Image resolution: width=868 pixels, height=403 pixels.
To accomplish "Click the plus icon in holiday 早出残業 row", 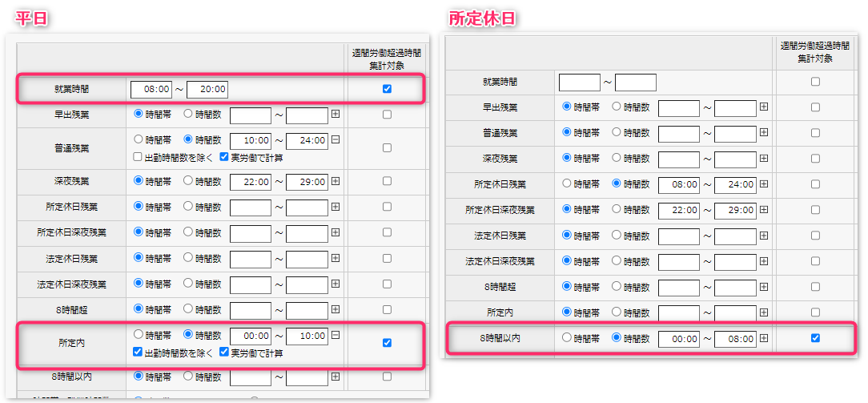I will pos(764,107).
